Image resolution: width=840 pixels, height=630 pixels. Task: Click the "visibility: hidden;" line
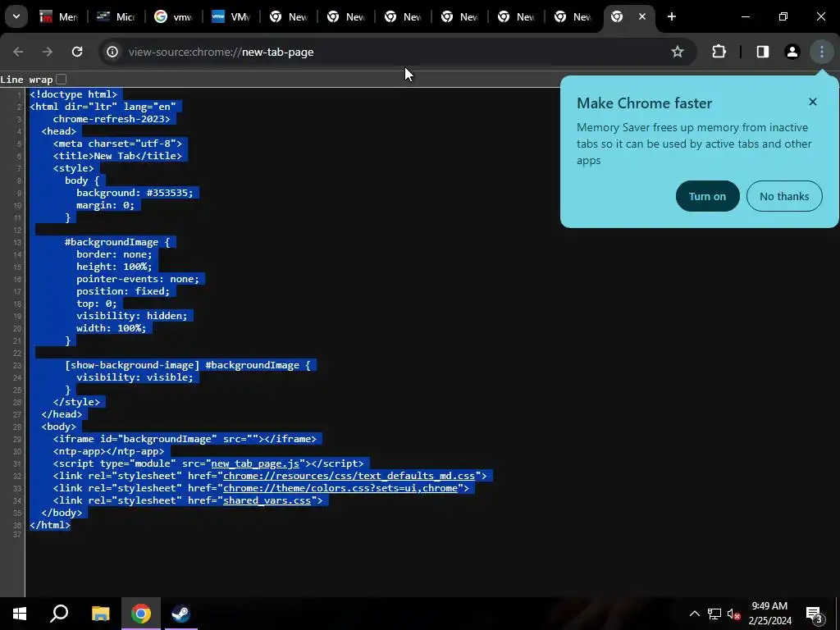pyautogui.click(x=132, y=316)
